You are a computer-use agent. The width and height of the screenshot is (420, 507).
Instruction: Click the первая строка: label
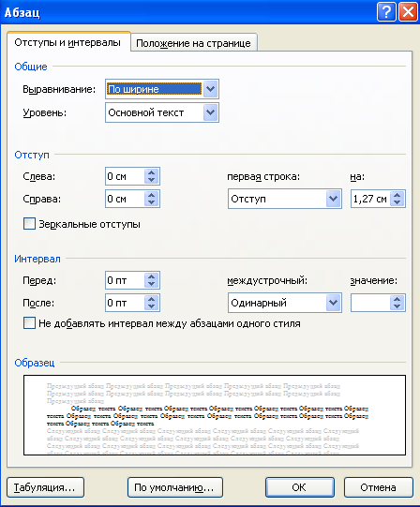click(263, 176)
